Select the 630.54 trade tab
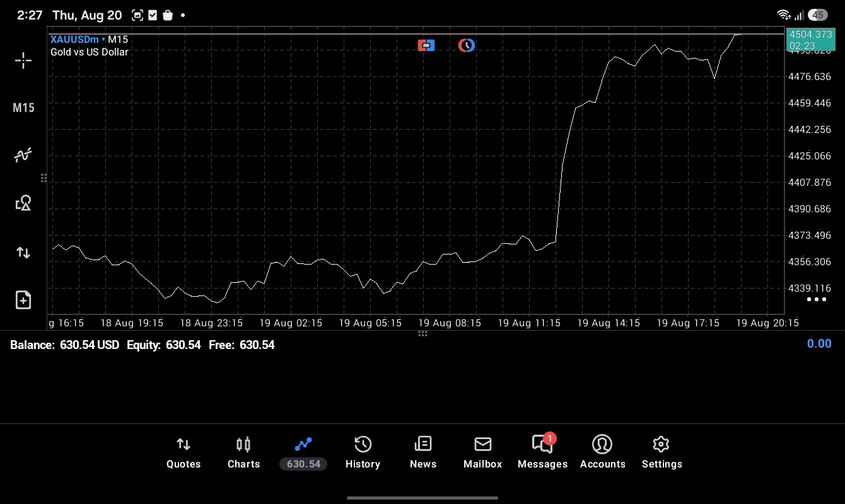This screenshot has width=845, height=504. pyautogui.click(x=303, y=453)
